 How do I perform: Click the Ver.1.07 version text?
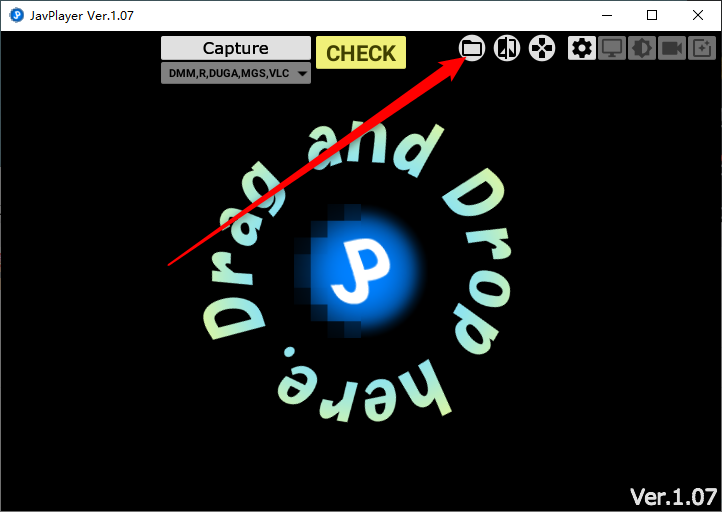point(673,497)
